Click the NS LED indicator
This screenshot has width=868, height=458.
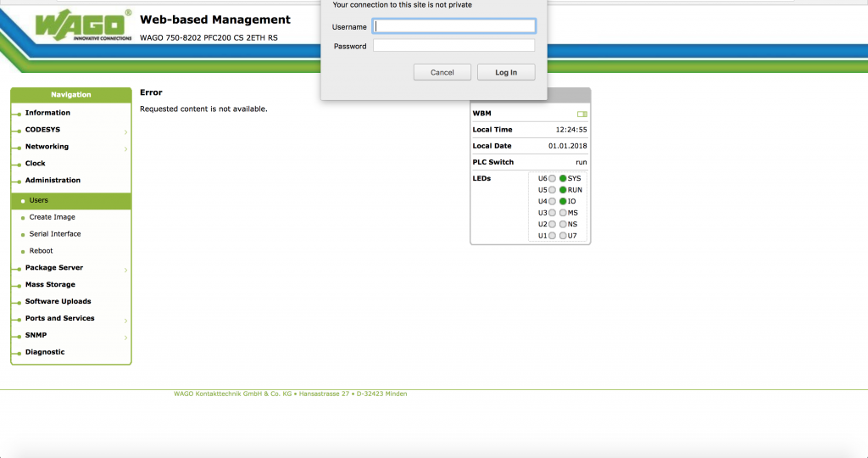562,225
